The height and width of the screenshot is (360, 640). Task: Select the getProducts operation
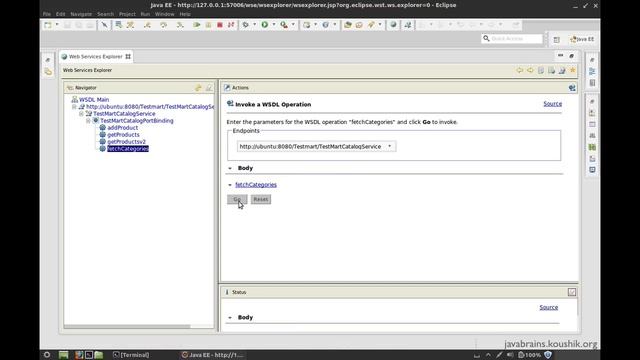123,135
